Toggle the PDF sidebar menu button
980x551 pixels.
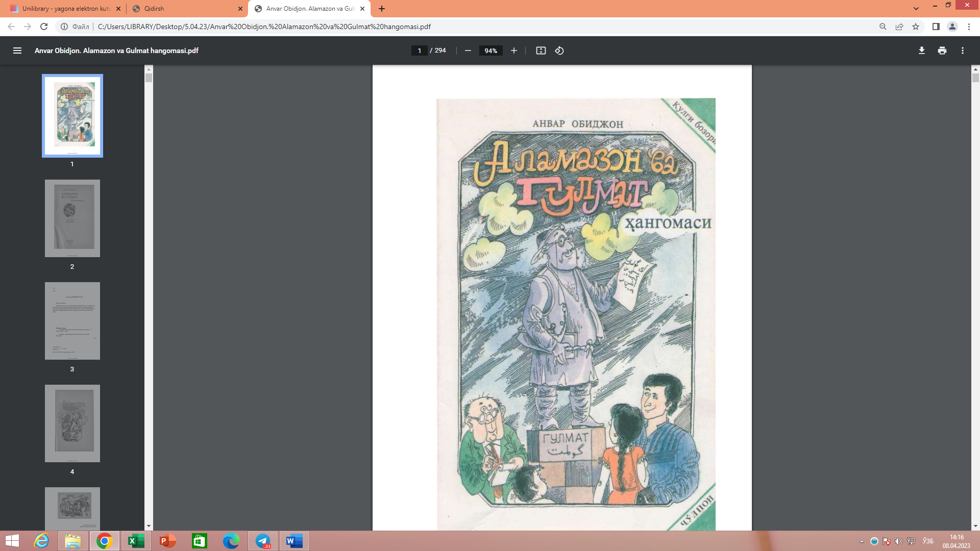coord(17,51)
